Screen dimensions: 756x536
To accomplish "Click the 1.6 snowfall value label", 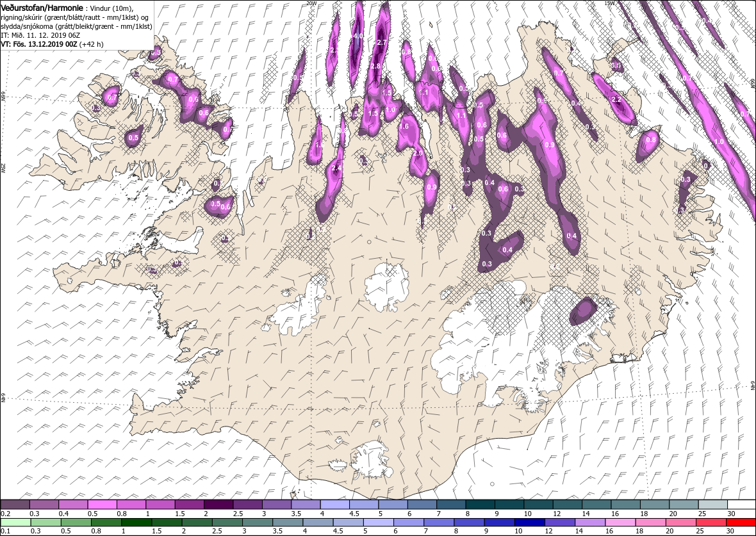I will pos(404,126).
